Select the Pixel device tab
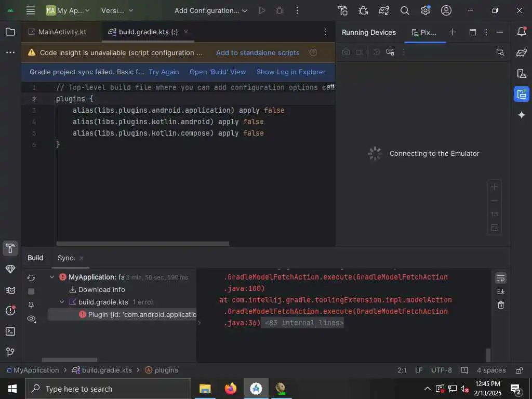This screenshot has width=532, height=399. (424, 32)
